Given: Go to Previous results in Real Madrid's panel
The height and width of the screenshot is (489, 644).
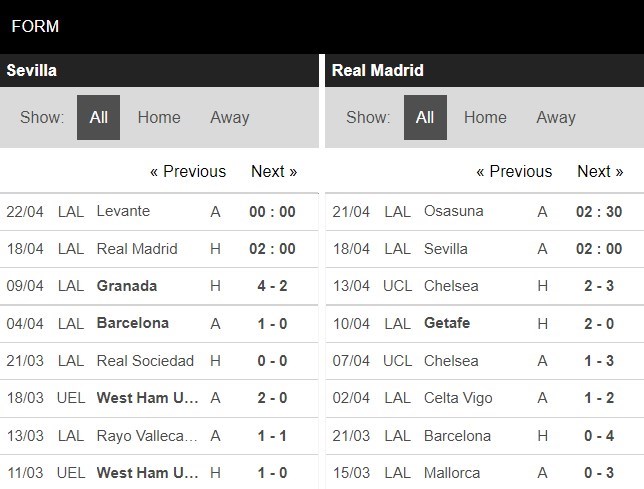Looking at the screenshot, I should [x=514, y=171].
